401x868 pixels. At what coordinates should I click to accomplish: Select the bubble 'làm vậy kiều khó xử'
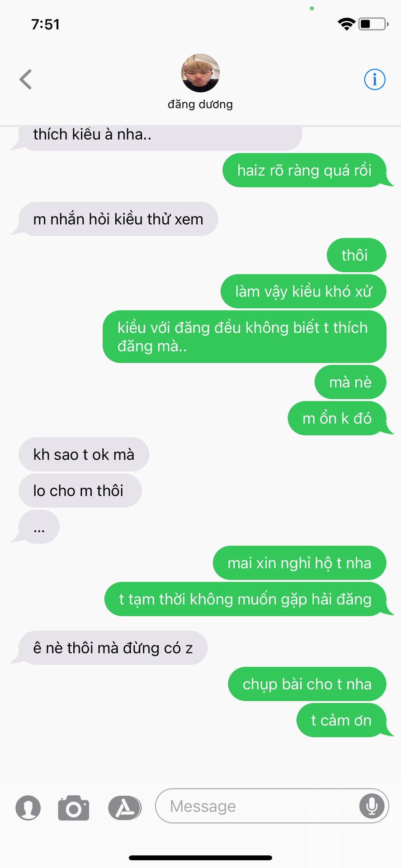tap(303, 292)
